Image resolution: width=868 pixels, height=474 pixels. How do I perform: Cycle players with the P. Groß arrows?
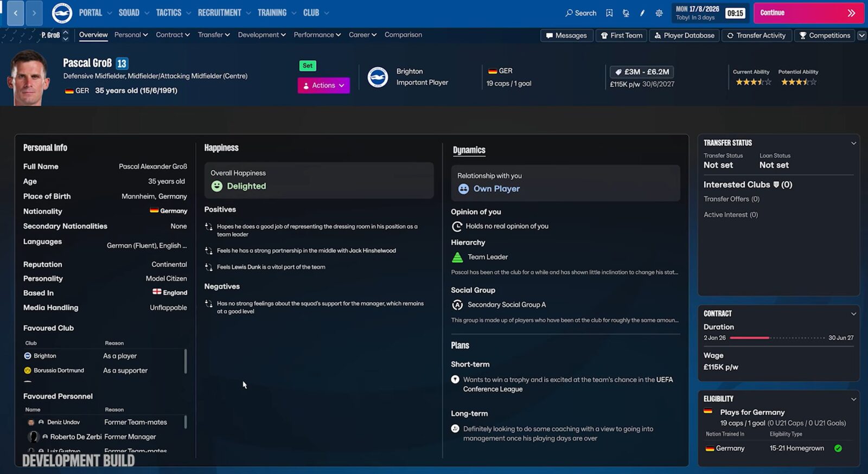(66, 35)
